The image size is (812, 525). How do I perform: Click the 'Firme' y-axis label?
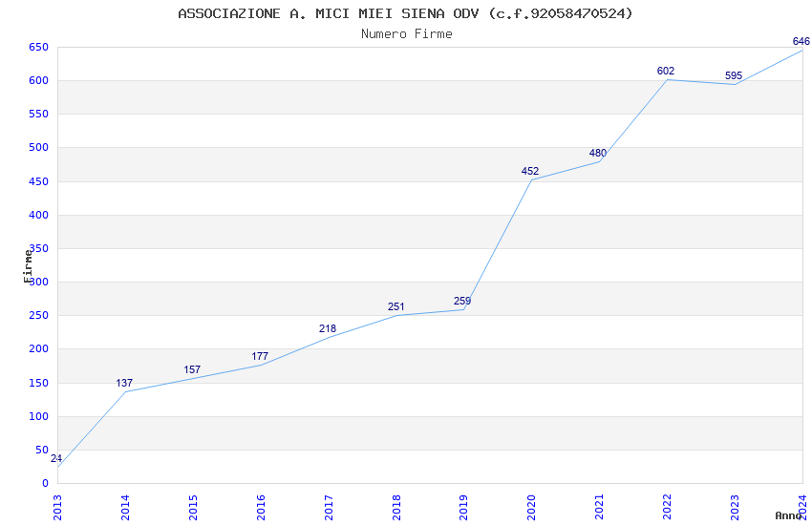[28, 266]
